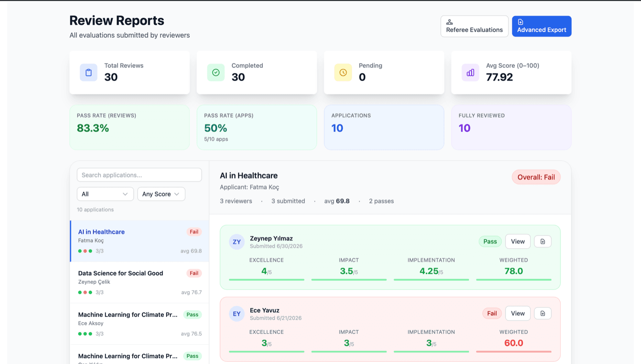Select Data Science for Social Good application

tap(140, 283)
